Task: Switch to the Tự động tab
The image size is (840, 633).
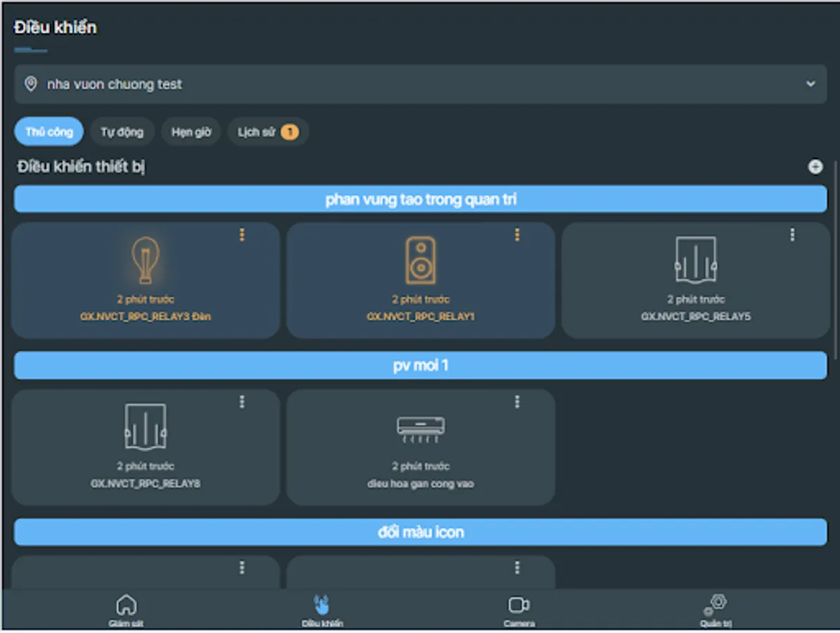Action: (122, 132)
